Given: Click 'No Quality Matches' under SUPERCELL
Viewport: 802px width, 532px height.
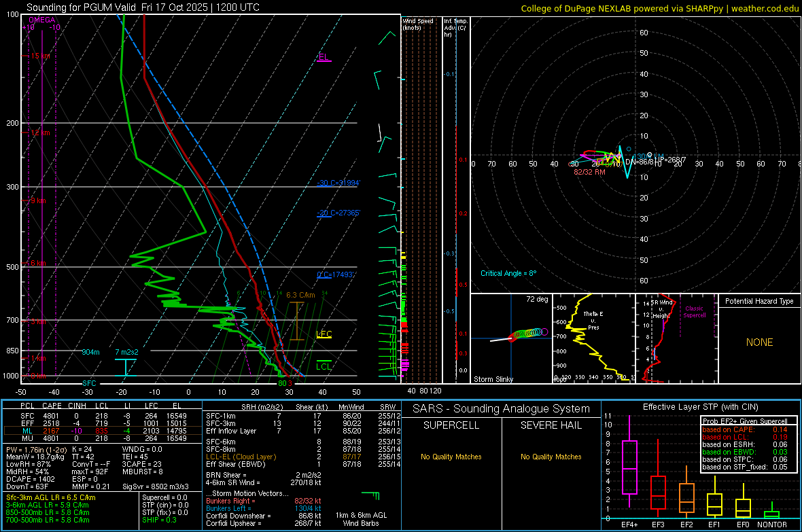Looking at the screenshot, I should [451, 457].
